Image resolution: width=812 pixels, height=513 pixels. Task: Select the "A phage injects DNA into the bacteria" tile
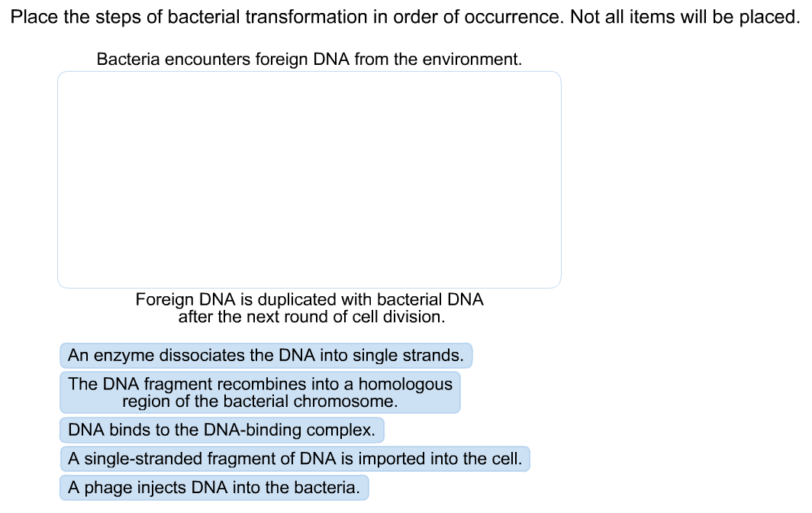pyautogui.click(x=214, y=487)
